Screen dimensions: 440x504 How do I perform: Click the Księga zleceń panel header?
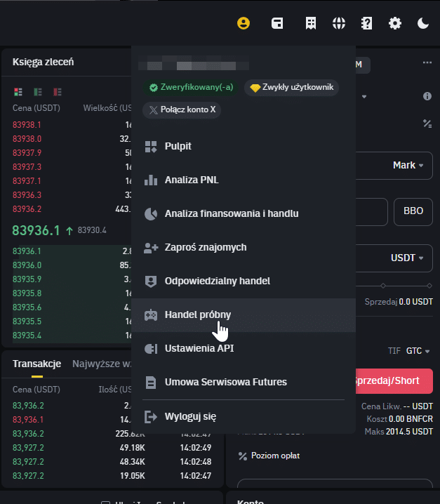coord(43,62)
